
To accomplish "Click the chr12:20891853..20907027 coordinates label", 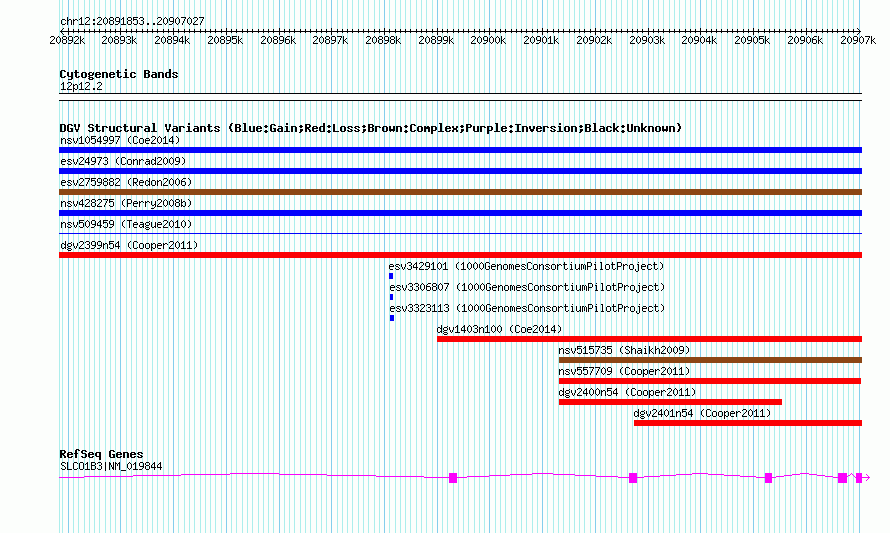I will (132, 21).
